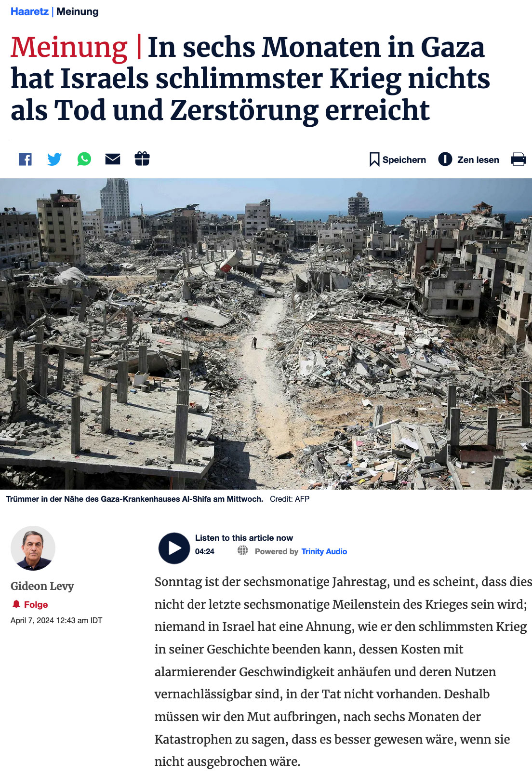532x774 pixels.
Task: Print the article with printer icon
Action: [519, 159]
